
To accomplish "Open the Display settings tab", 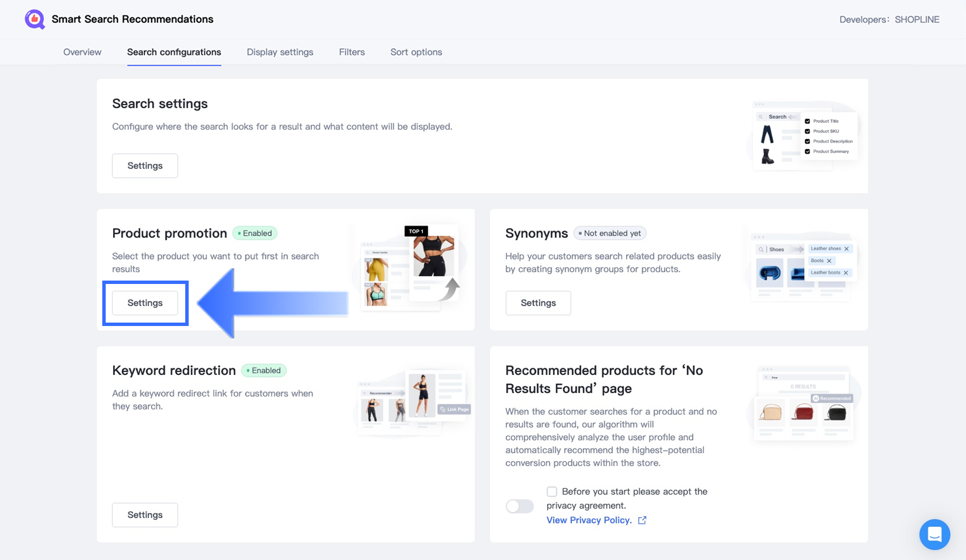I will 280,52.
